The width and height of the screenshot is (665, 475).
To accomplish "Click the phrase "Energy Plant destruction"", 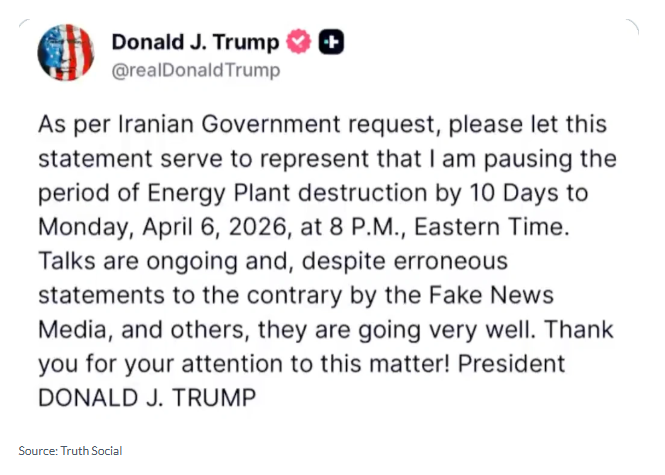I will (287, 193).
